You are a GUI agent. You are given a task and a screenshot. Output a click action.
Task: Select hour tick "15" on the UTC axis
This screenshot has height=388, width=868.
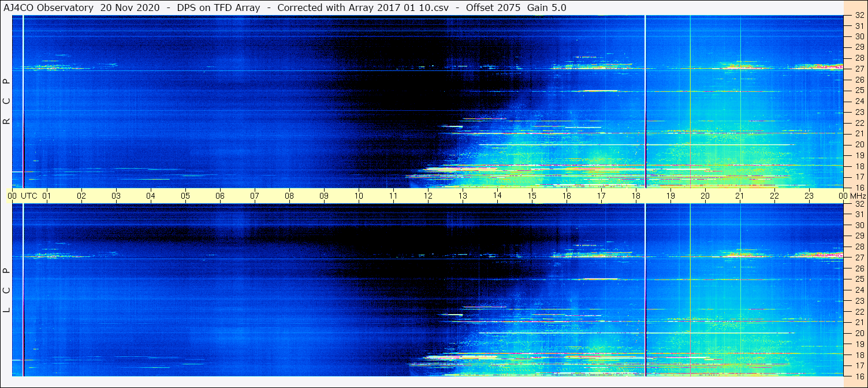pyautogui.click(x=532, y=195)
